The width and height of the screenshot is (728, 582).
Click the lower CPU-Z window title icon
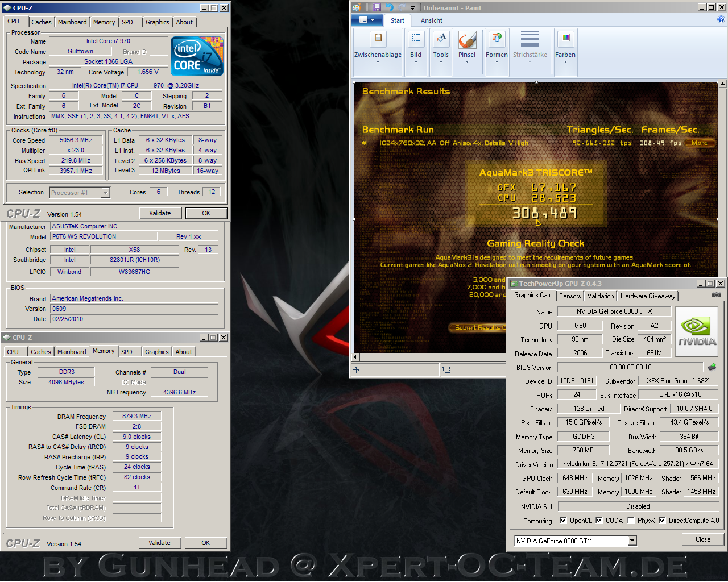point(7,337)
